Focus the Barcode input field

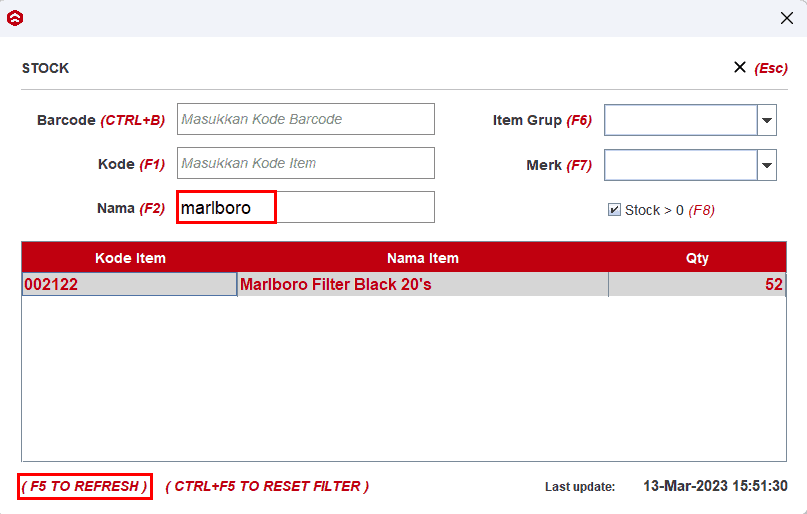[305, 119]
